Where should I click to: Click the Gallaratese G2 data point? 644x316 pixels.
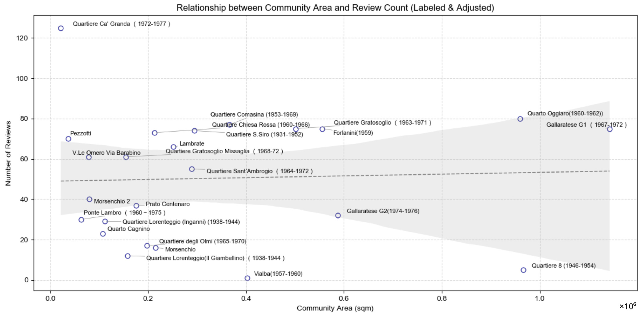point(338,215)
